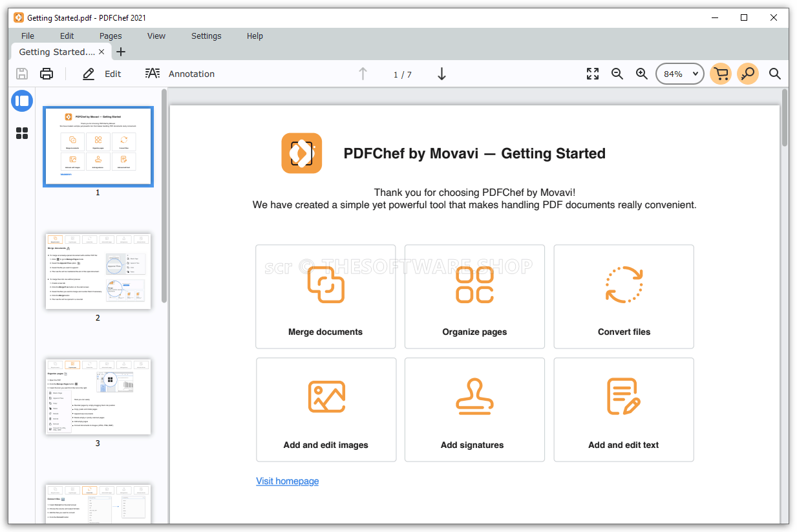Screen dimensions: 797x532
Task: Open the Help menu
Action: pyautogui.click(x=255, y=36)
